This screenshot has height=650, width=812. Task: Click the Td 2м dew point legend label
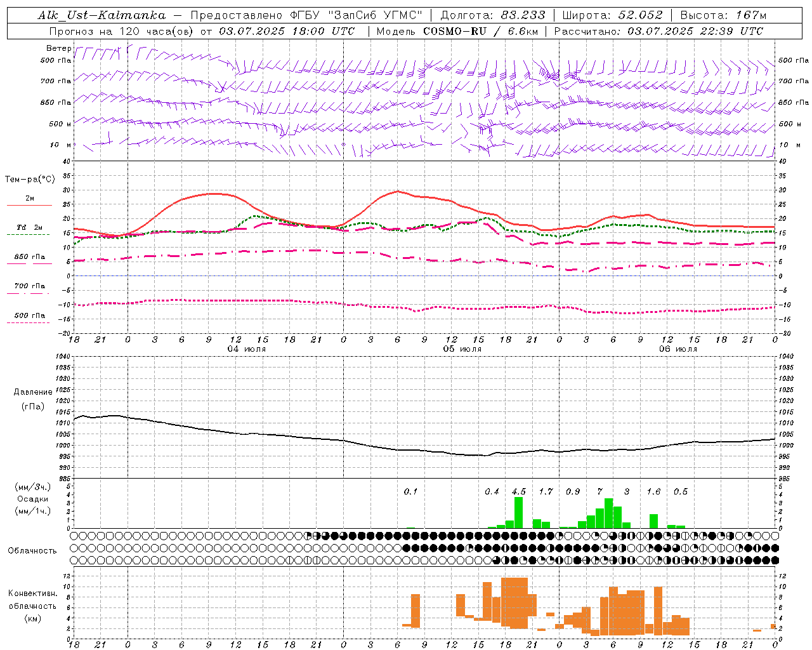point(30,227)
